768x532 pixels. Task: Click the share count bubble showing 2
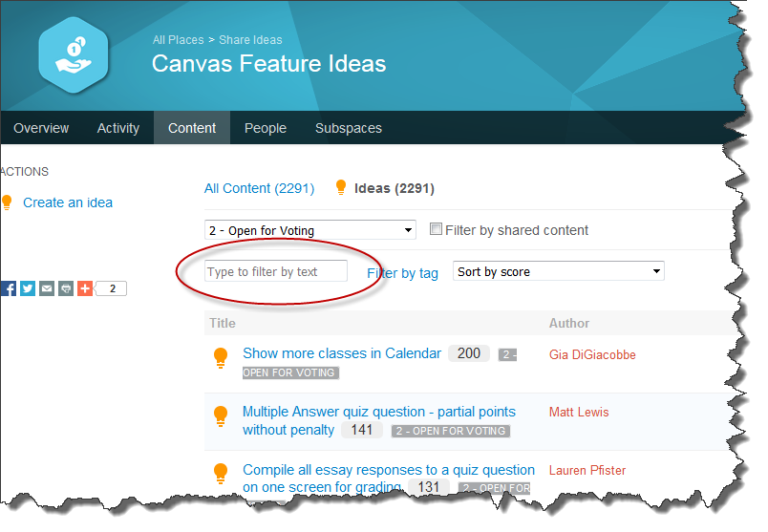[x=112, y=288]
